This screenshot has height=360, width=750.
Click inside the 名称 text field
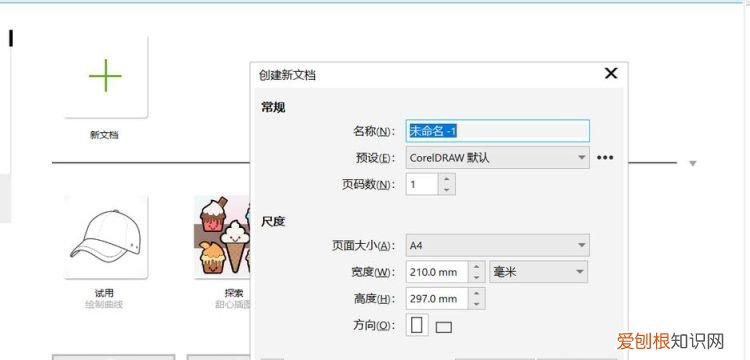(497, 131)
